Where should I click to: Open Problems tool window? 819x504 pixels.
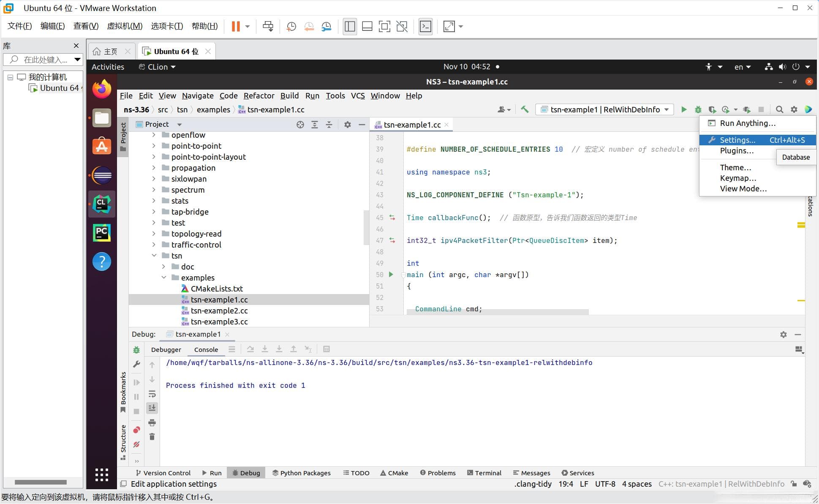[x=438, y=473]
